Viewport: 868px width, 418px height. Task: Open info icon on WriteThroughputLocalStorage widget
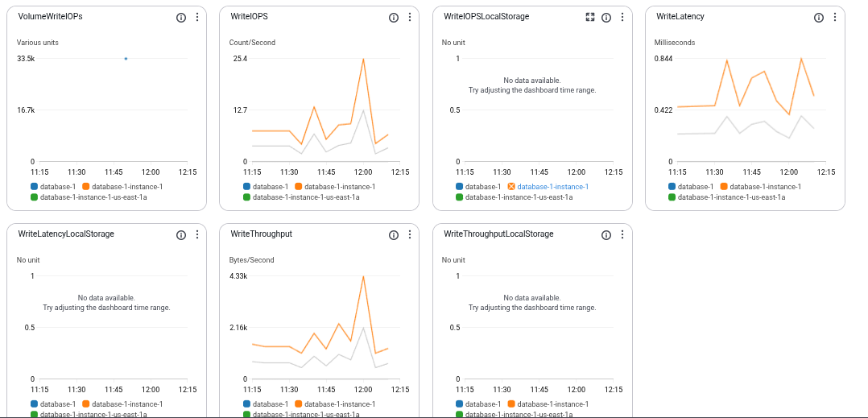click(606, 235)
